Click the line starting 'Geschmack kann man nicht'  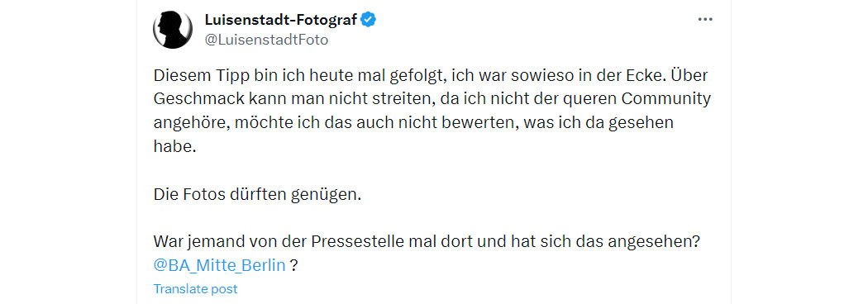[x=432, y=99]
